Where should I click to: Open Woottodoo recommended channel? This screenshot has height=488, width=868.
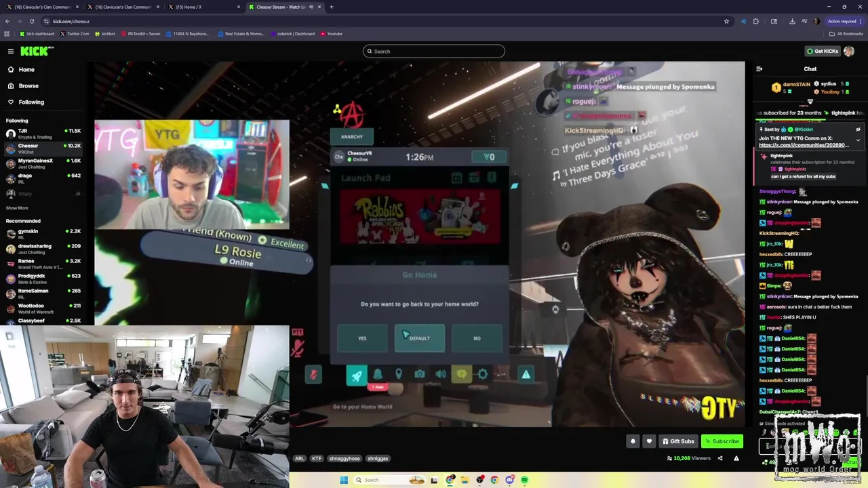[43, 308]
